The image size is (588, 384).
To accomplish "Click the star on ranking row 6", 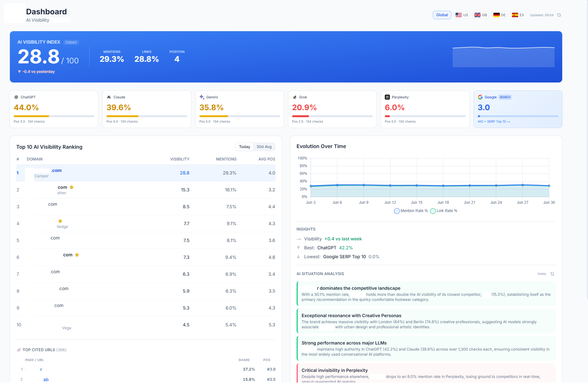I will pyautogui.click(x=77, y=255).
